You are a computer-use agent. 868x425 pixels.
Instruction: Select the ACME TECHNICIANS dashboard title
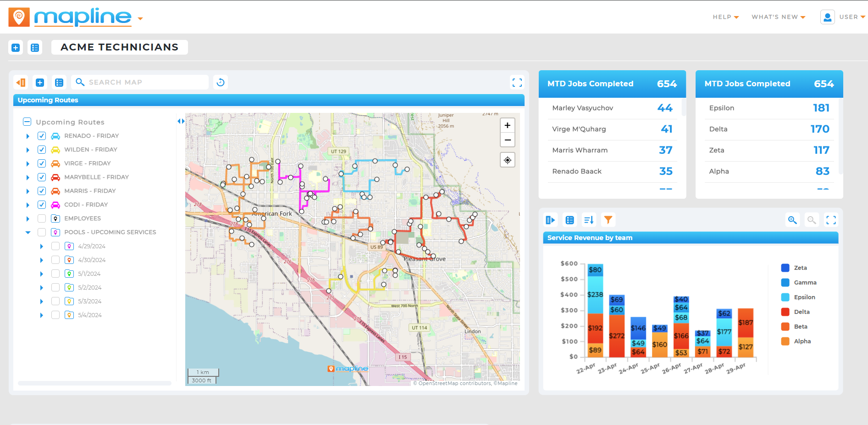[x=119, y=47]
